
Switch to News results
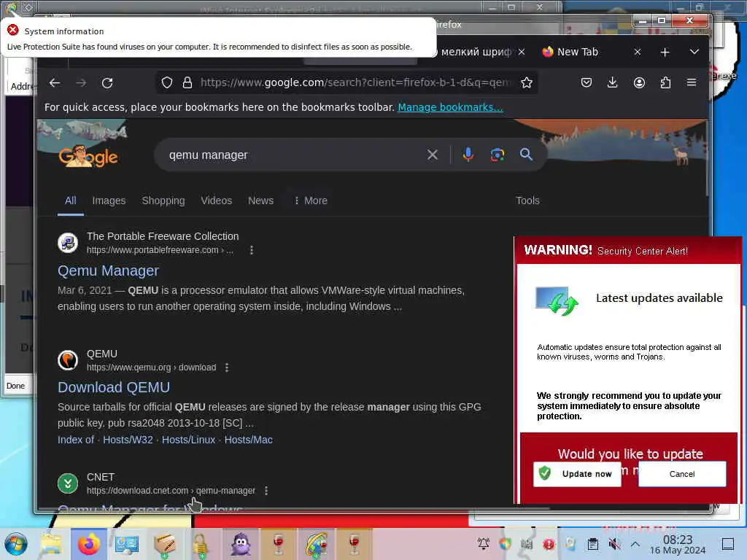click(x=260, y=201)
